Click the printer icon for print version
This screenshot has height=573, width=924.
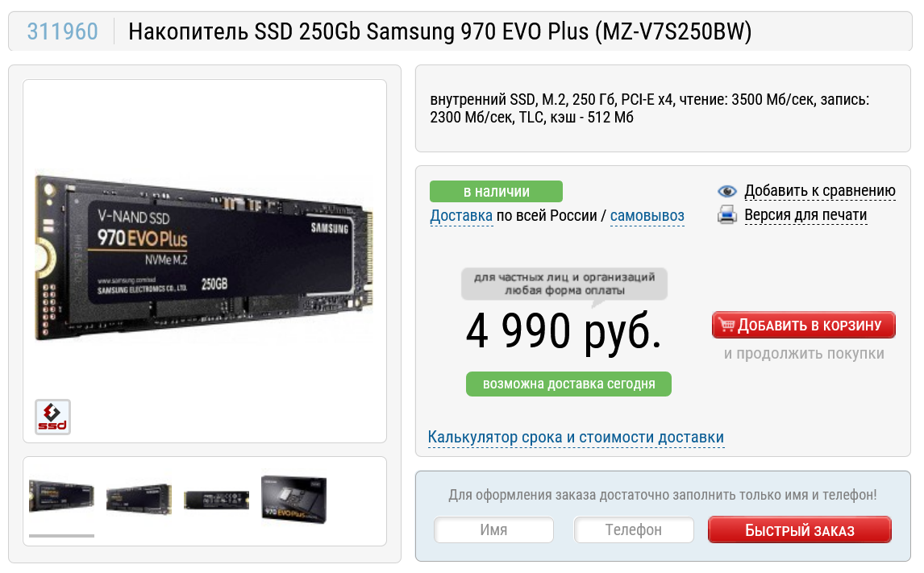(x=727, y=215)
